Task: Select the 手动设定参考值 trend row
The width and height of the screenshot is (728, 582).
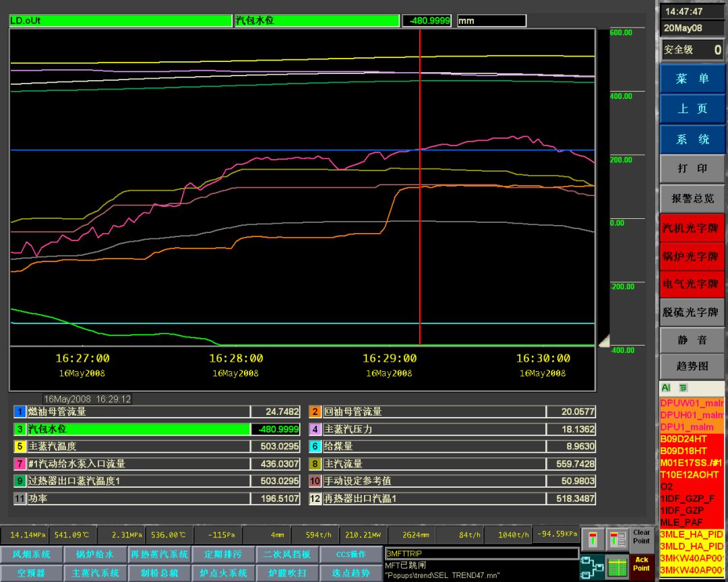Action: [x=452, y=481]
